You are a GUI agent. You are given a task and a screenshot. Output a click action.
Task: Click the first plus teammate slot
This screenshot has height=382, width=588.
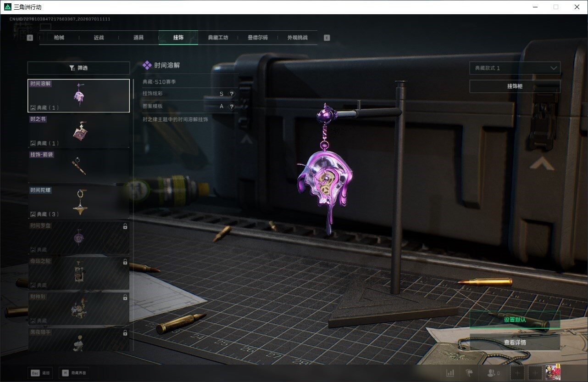click(x=517, y=373)
